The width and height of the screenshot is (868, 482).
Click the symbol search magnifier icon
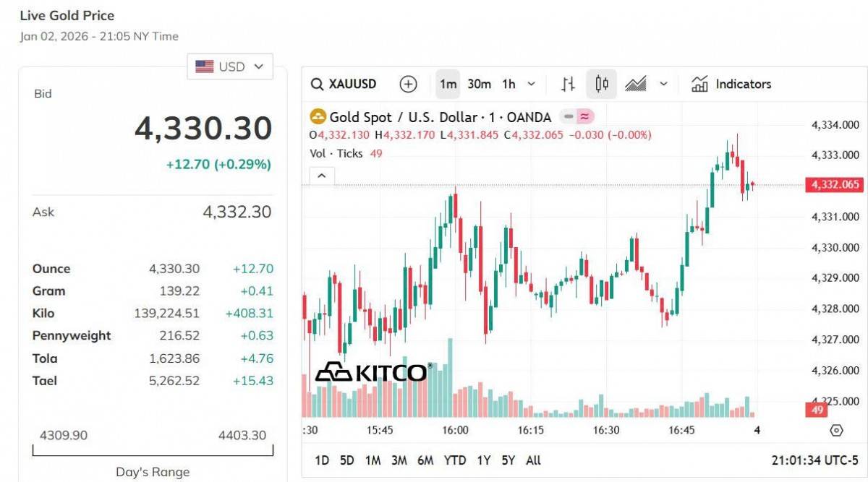click(x=317, y=85)
